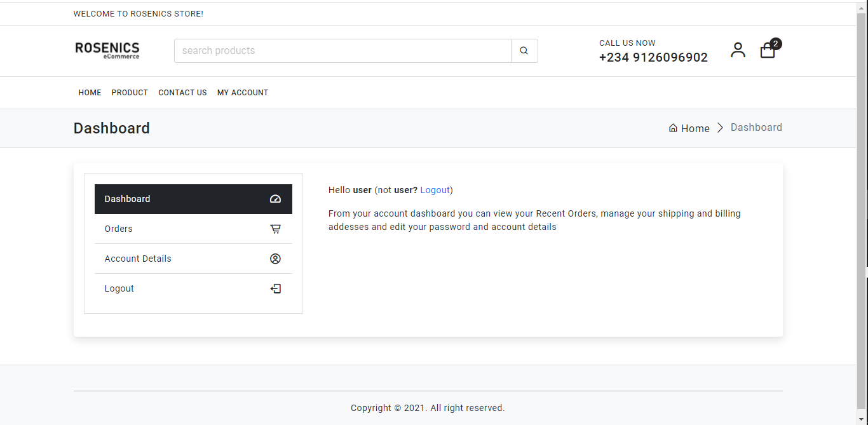This screenshot has height=425, width=868.
Task: Click the WELCOME TO ROSENICS STORE! text
Action: (139, 13)
